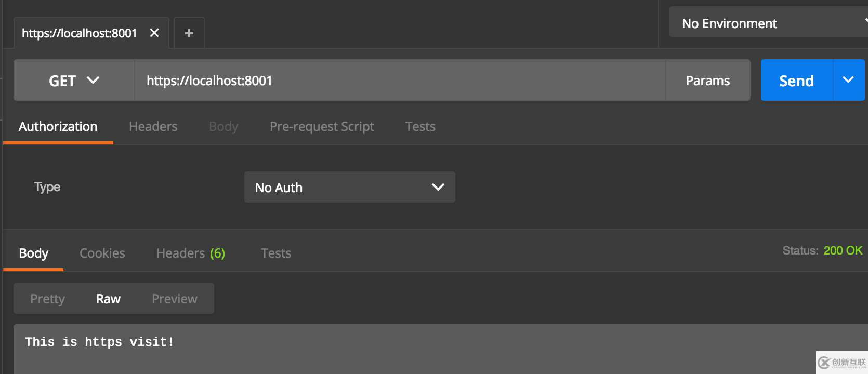868x374 pixels.
Task: Open the request Tests tab
Action: coord(420,127)
